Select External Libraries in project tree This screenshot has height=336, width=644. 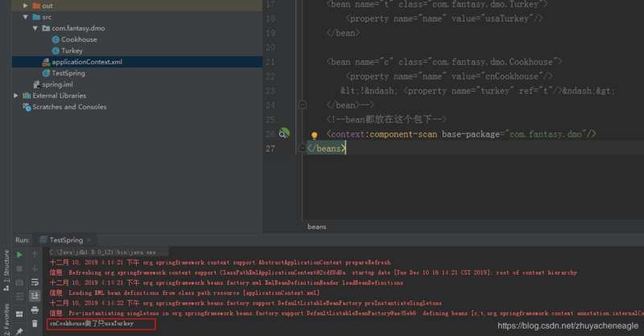pyautogui.click(x=59, y=96)
